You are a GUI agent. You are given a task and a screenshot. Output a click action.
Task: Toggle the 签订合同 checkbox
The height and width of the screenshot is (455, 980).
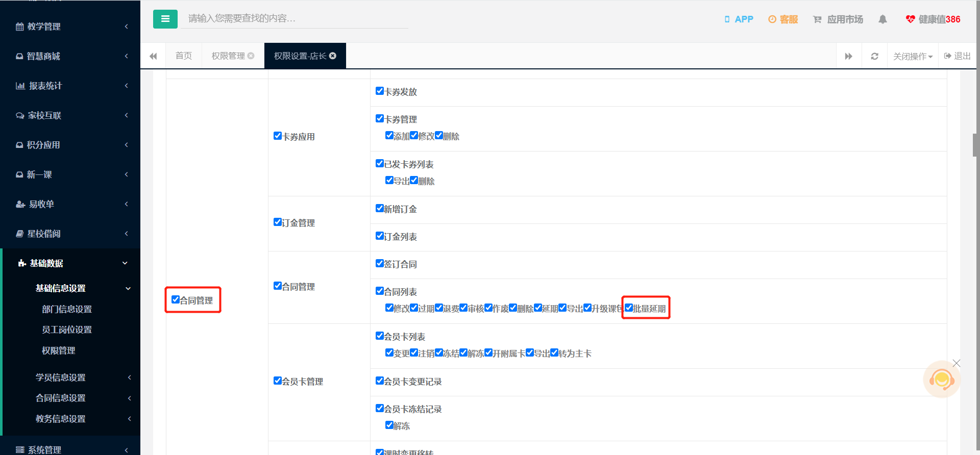380,263
